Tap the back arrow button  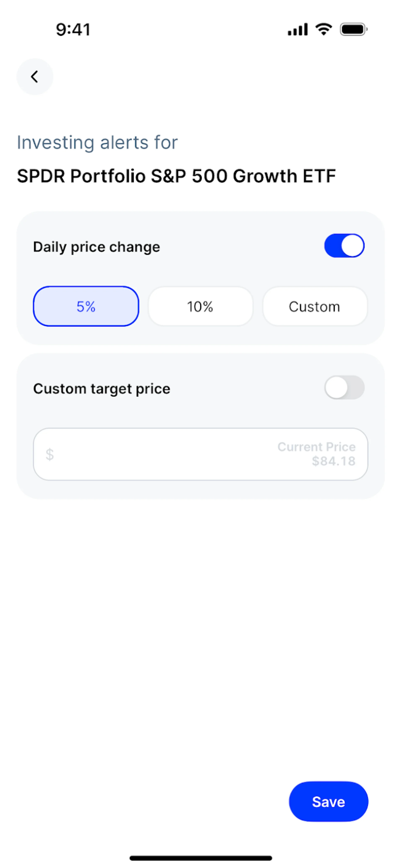pos(35,77)
